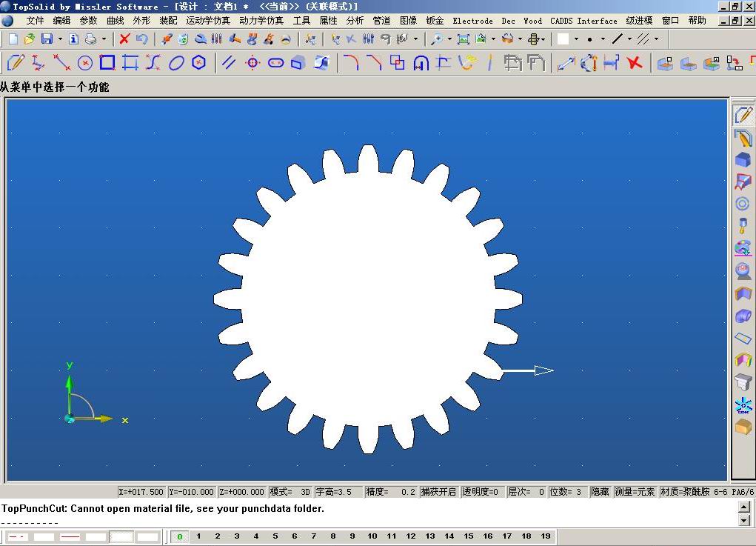Save document with the floppy disk icon
756x546 pixels.
click(47, 39)
